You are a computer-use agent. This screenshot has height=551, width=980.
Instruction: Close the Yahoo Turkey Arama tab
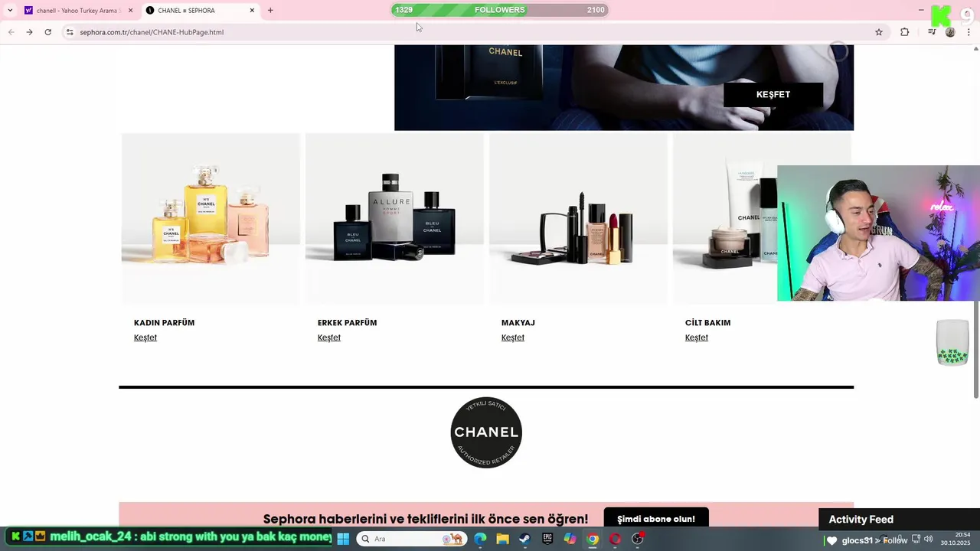point(130,11)
